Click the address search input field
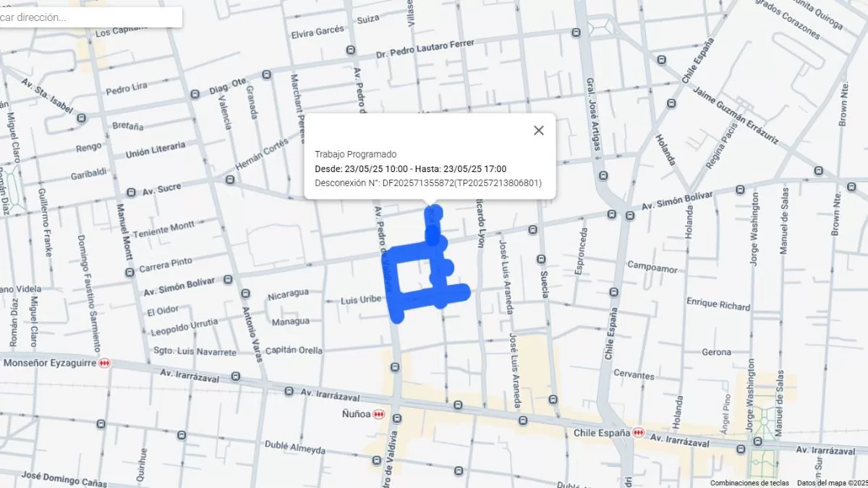 (90, 17)
